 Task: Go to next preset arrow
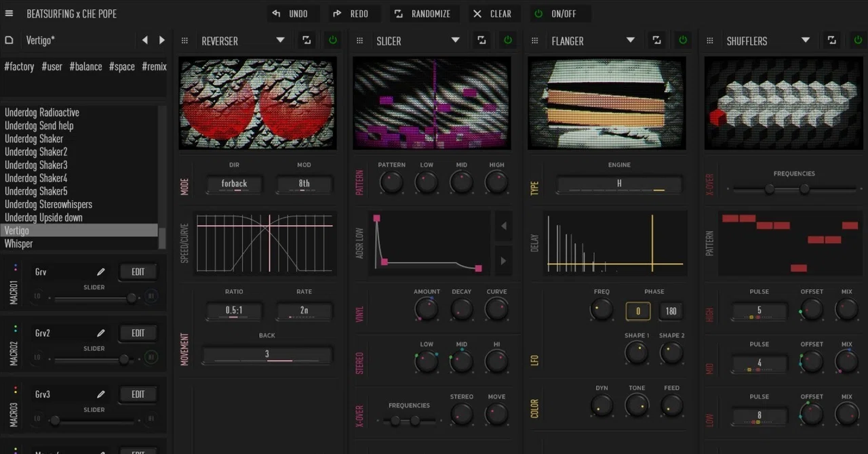(161, 41)
